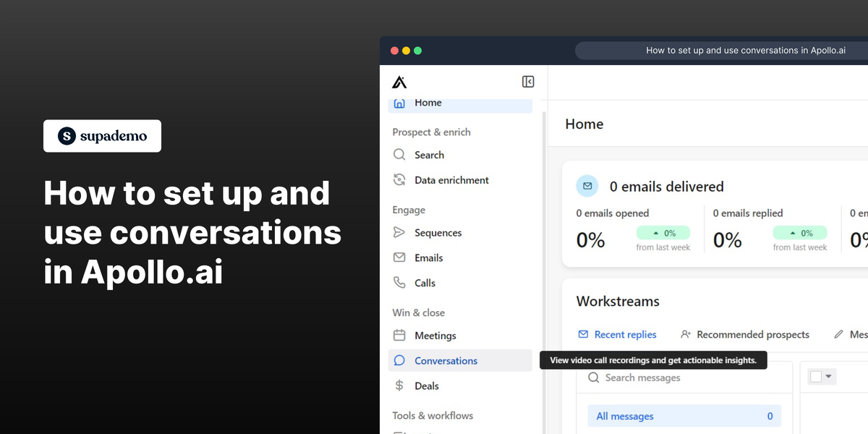Click the Calls phone icon

click(x=399, y=283)
